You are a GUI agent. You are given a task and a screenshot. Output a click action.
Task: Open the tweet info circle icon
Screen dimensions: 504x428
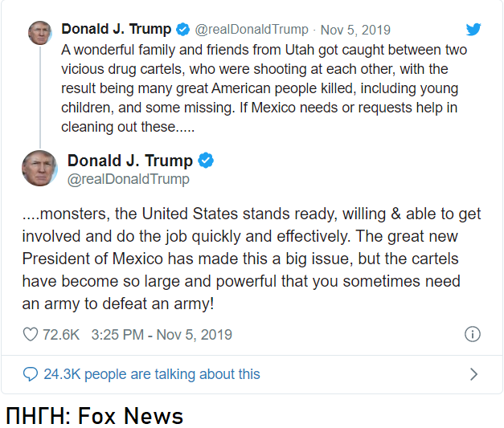473,334
